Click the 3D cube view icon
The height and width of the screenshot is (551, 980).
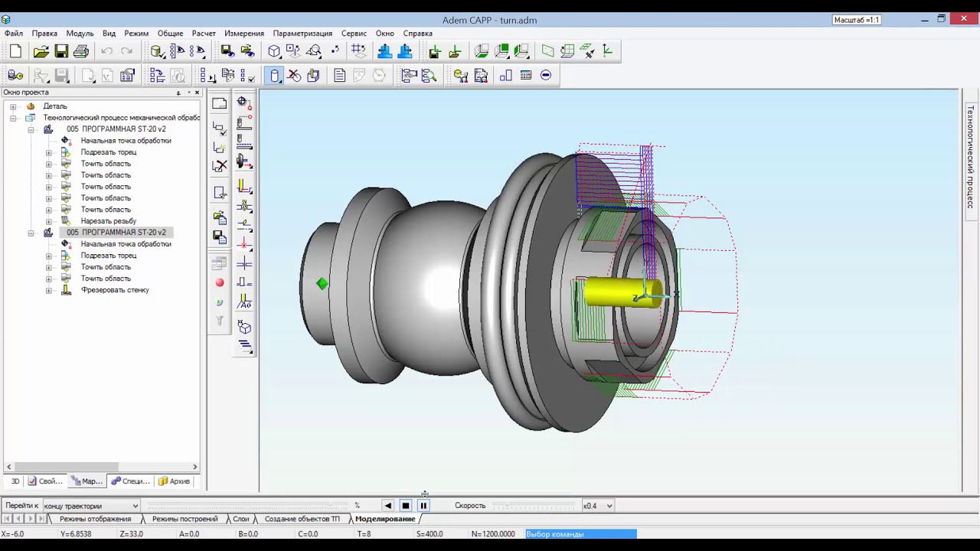[x=274, y=51]
